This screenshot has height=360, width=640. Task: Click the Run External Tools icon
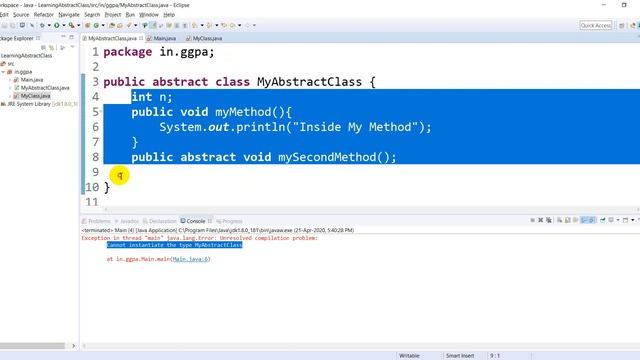pos(71,25)
